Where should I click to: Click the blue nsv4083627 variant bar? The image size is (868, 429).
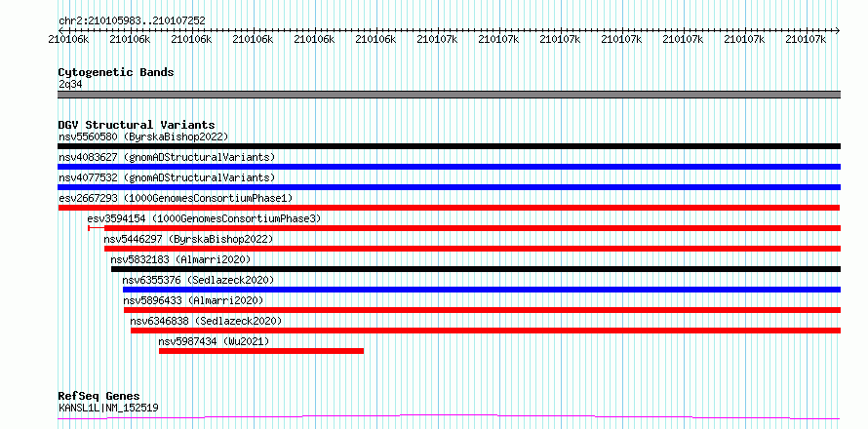click(x=449, y=167)
